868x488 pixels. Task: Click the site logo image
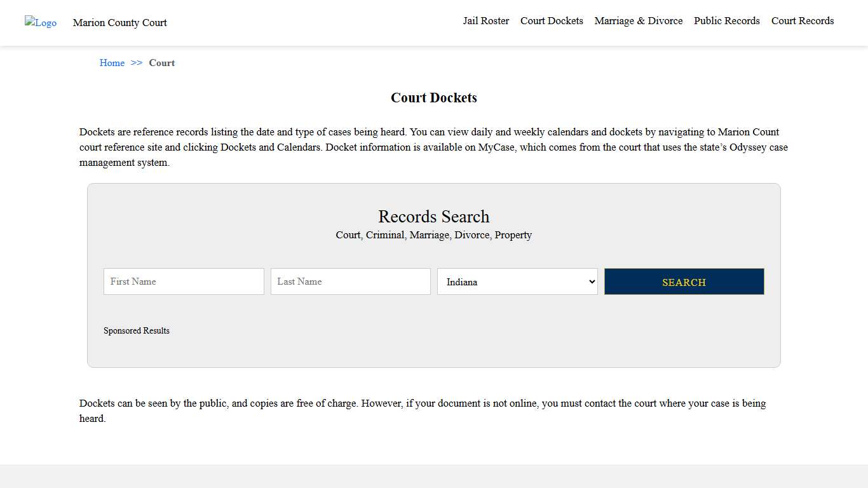[40, 23]
